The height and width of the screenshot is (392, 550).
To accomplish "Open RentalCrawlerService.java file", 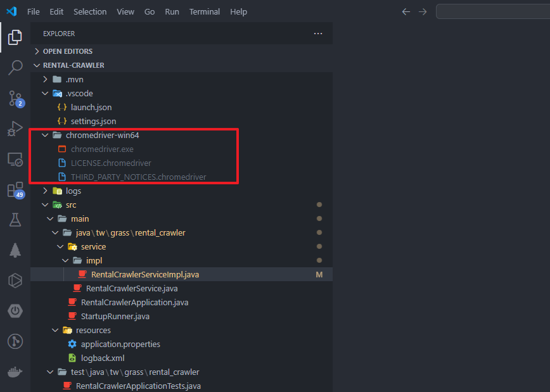I will [x=181, y=288].
